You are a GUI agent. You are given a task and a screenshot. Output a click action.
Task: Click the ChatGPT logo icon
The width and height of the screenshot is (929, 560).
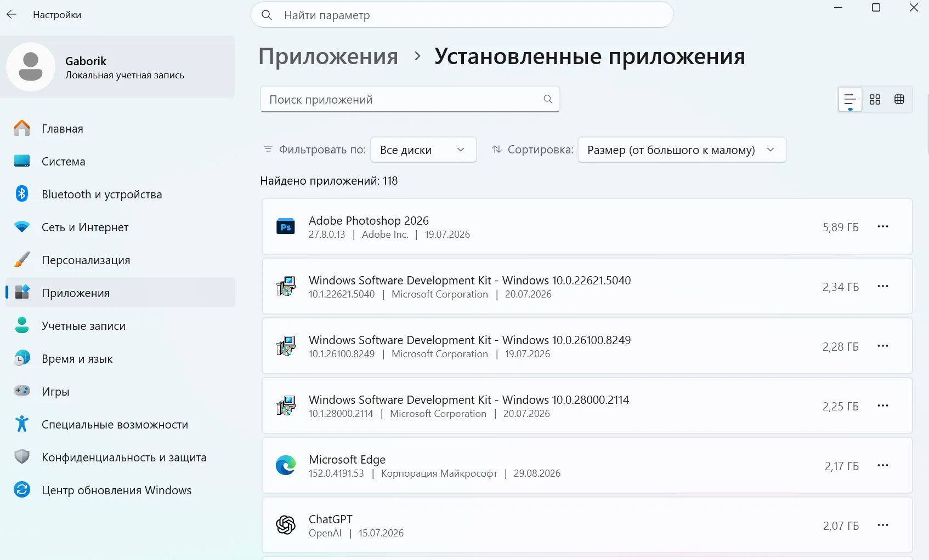pos(286,525)
